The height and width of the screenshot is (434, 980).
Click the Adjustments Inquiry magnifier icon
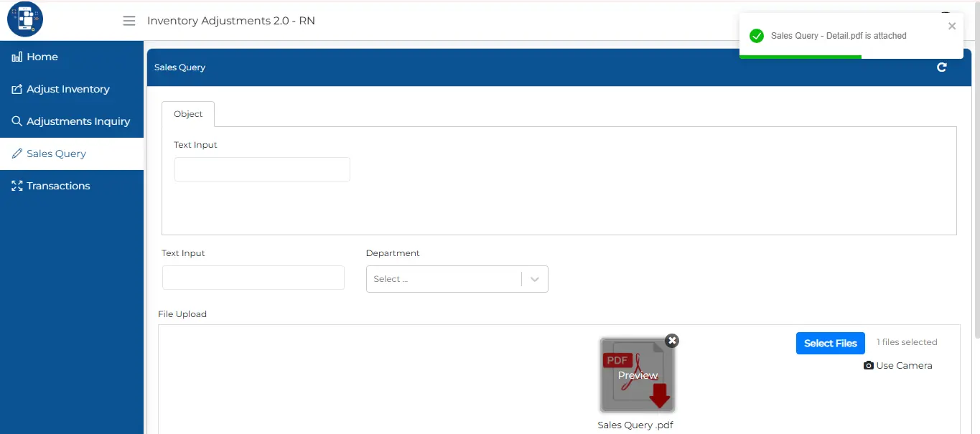pyautogui.click(x=17, y=121)
